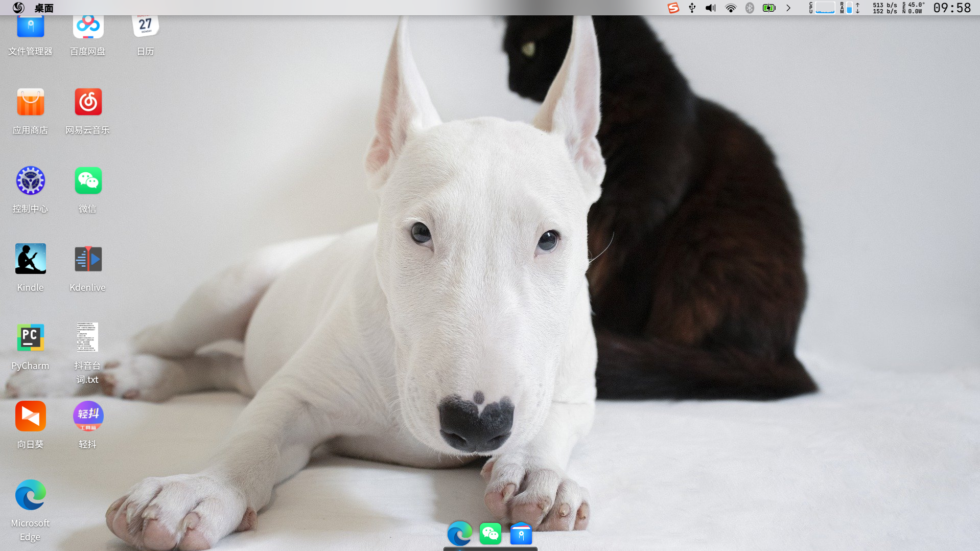
Task: Mute via the volume speaker tray icon
Action: [x=710, y=8]
